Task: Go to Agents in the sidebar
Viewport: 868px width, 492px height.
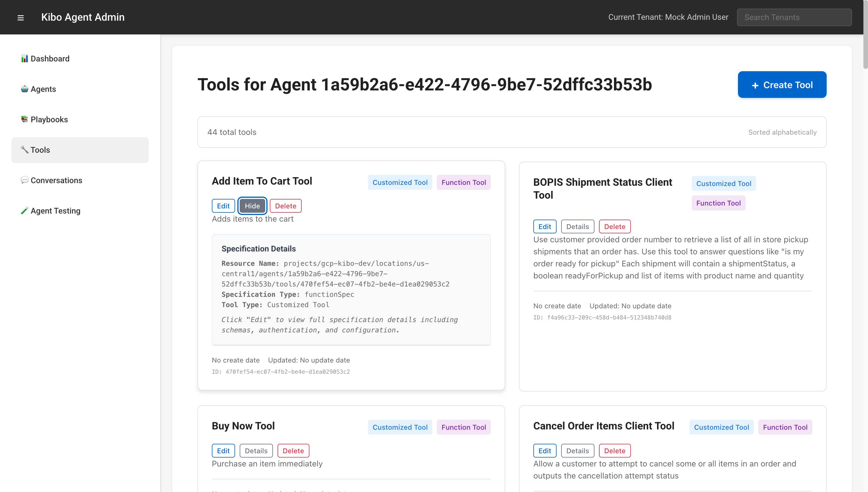Action: pos(80,89)
